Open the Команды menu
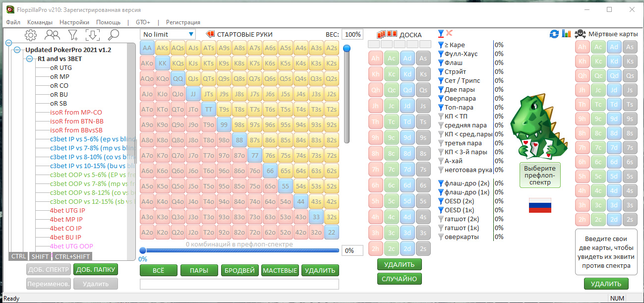 40,22
